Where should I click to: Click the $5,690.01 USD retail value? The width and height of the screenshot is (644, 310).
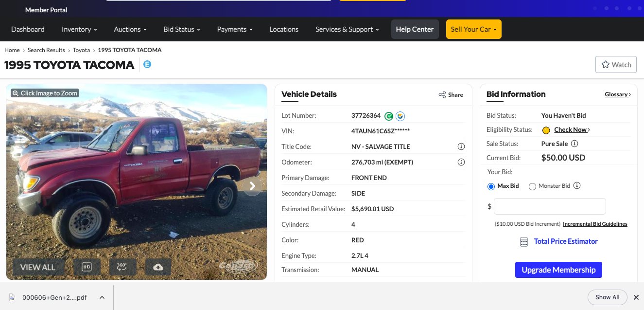[372, 209]
